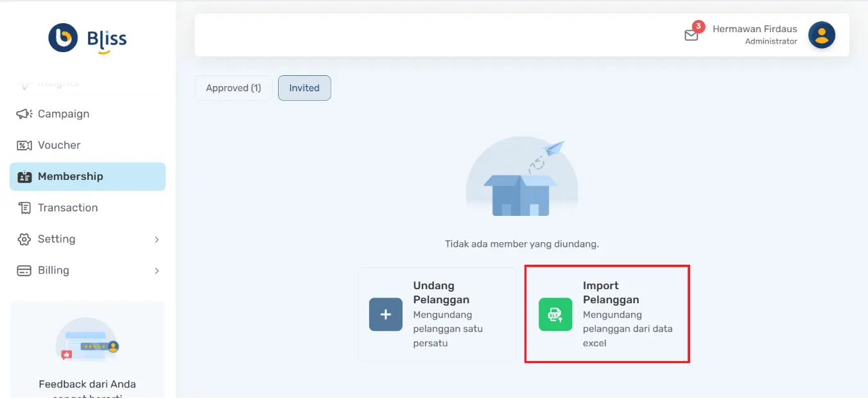
Task: Choose the Import Pelanggan option
Action: pos(607,314)
